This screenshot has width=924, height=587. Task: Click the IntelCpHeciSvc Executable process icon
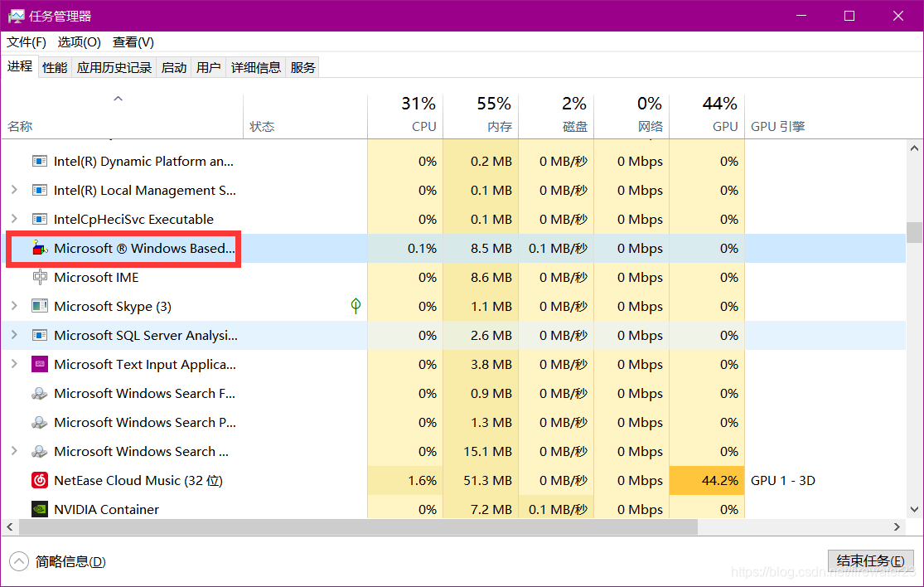click(40, 219)
